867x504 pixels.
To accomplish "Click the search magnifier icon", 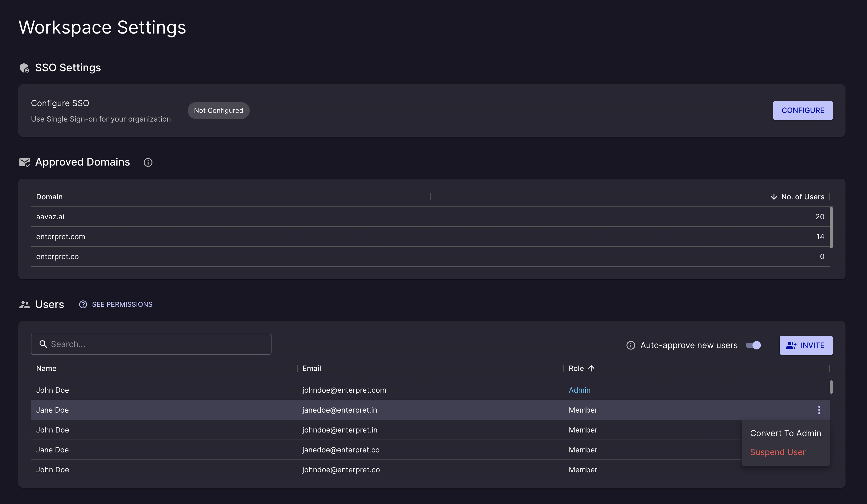I will [43, 344].
